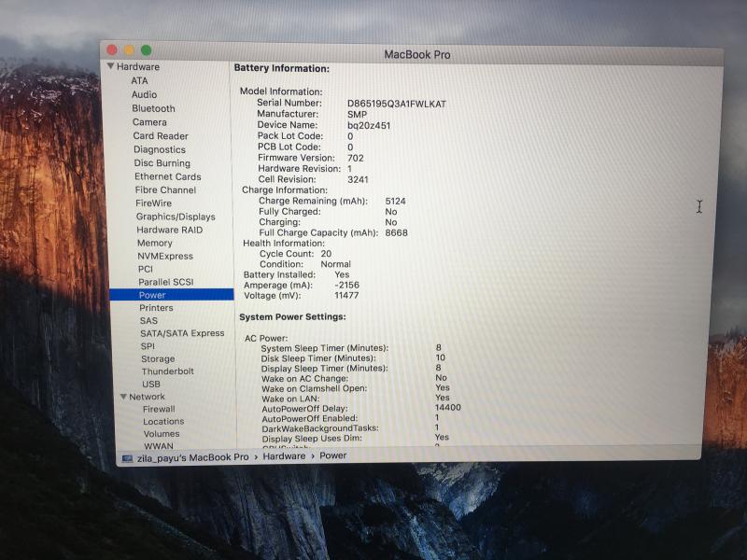Open Graphics/Displays information
747x560 pixels.
click(176, 217)
